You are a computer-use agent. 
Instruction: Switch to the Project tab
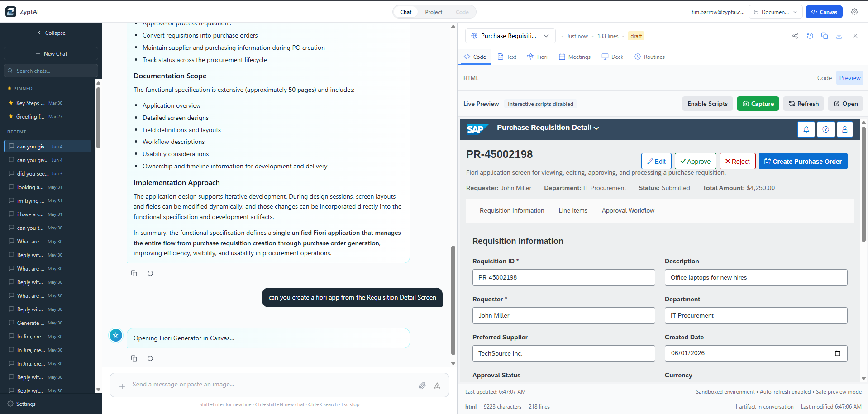click(x=434, y=12)
